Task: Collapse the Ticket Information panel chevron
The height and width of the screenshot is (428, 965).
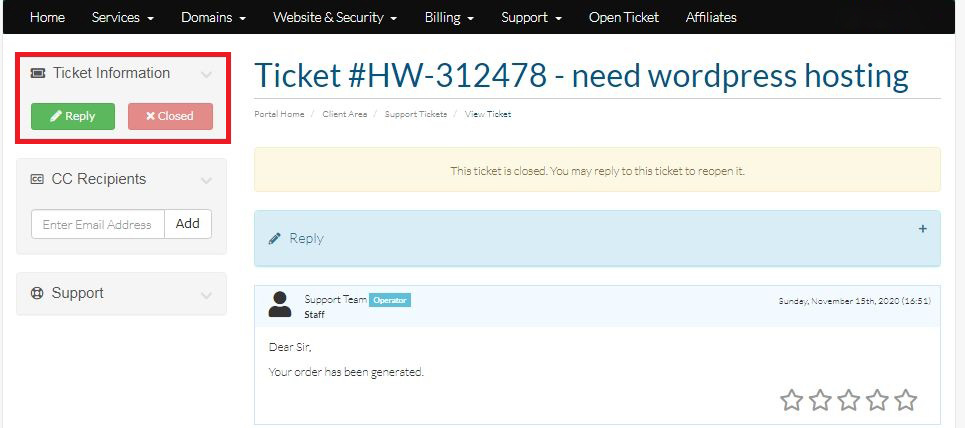Action: click(x=206, y=74)
